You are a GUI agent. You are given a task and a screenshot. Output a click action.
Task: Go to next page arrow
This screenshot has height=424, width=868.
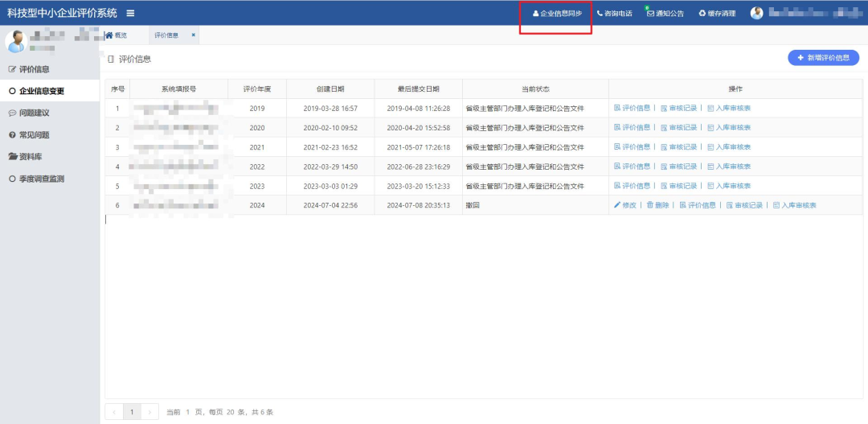tap(149, 412)
